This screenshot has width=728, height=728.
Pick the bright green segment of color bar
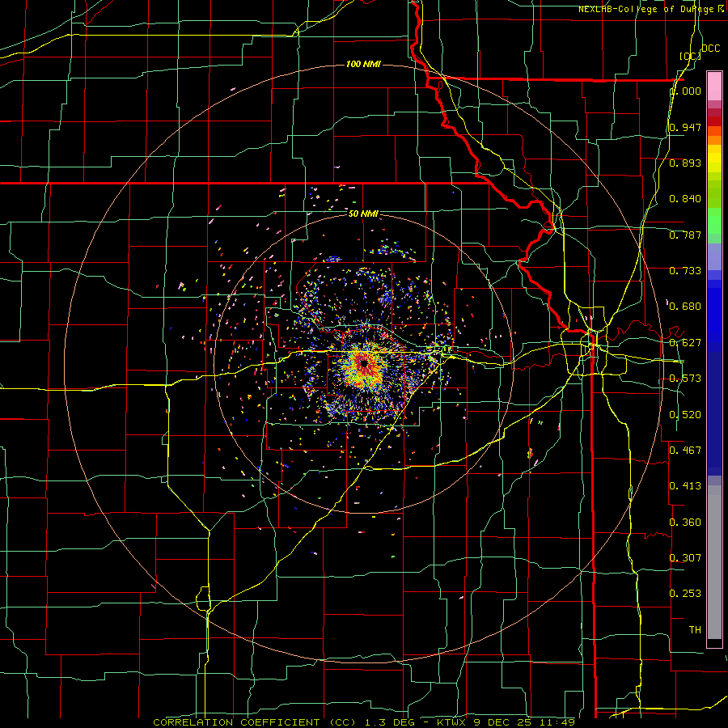[x=714, y=221]
